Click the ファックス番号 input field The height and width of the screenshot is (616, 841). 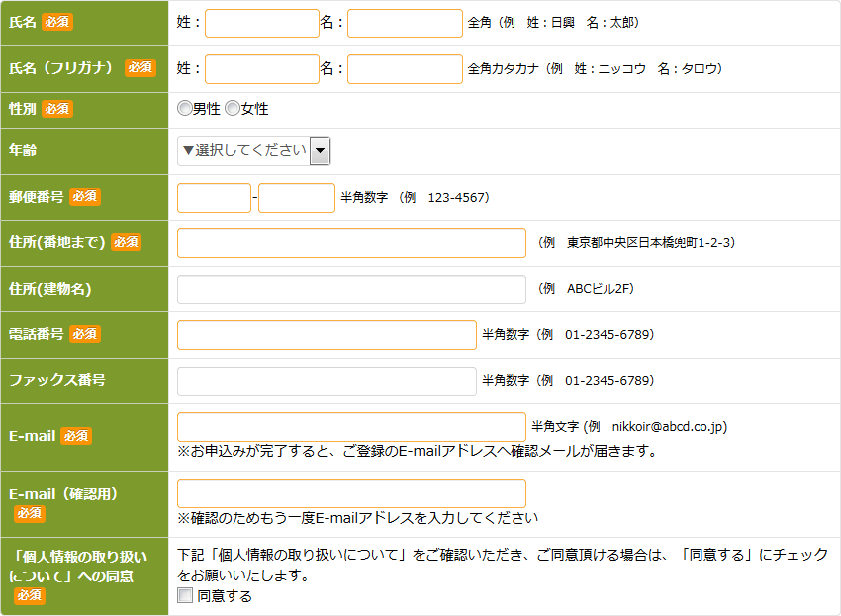pos(327,381)
